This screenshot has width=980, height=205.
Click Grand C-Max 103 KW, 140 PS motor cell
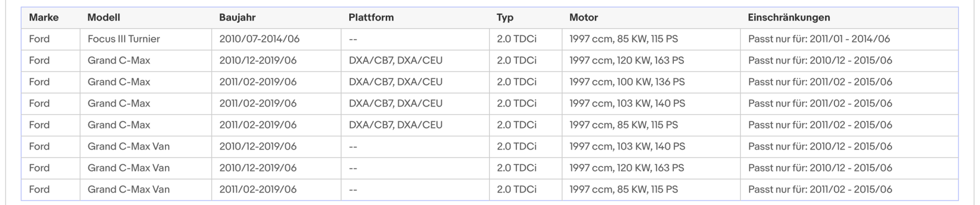coord(651,104)
